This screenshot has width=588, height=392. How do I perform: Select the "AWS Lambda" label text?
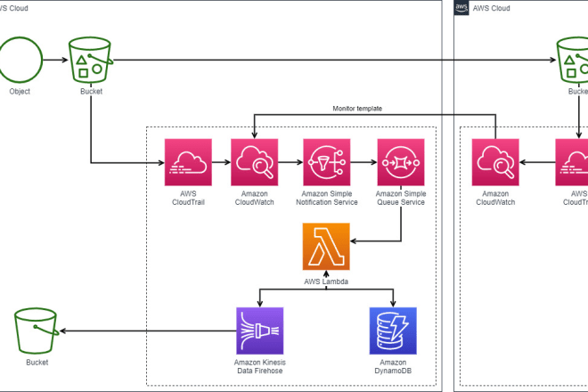pyautogui.click(x=326, y=282)
